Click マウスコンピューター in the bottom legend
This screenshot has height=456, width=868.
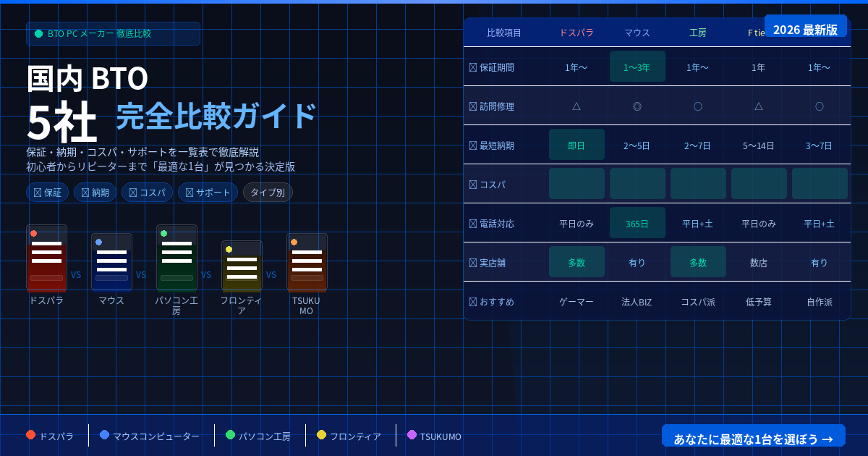coord(156,436)
